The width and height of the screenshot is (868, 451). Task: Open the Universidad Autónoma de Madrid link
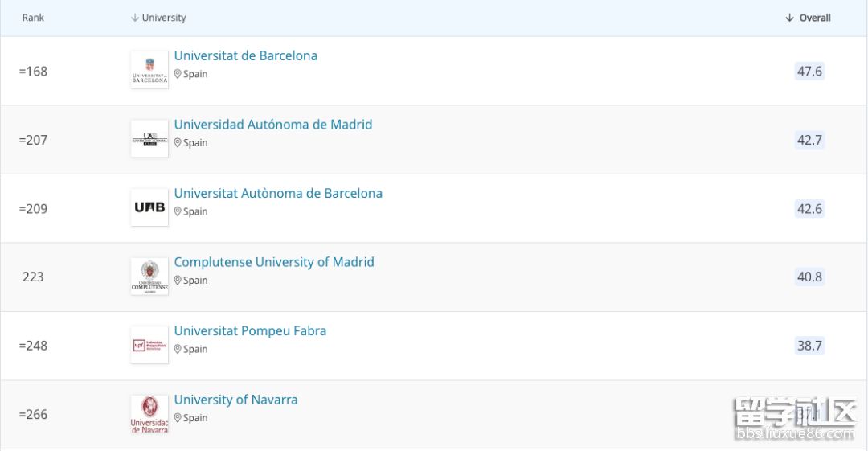[x=273, y=125]
